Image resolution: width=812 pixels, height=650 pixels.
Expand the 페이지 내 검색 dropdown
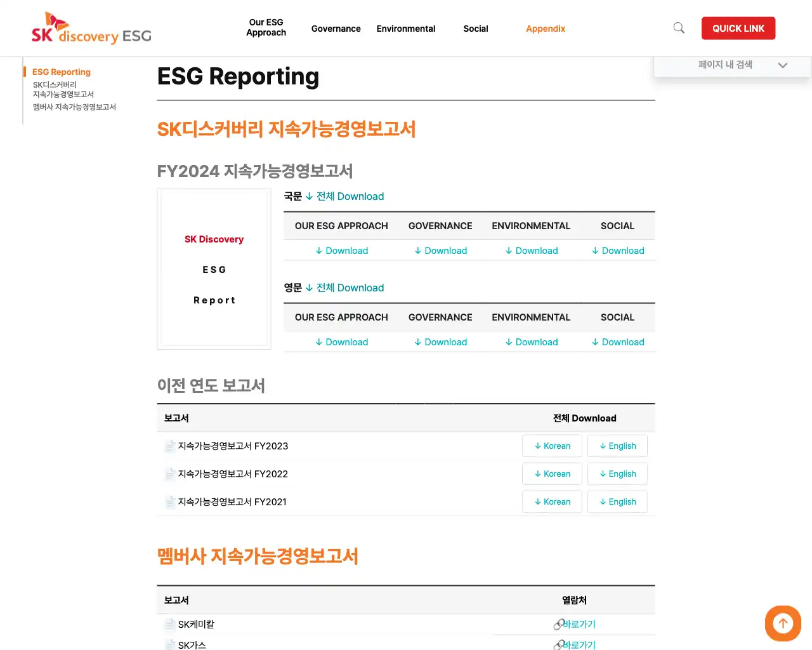pyautogui.click(x=733, y=65)
